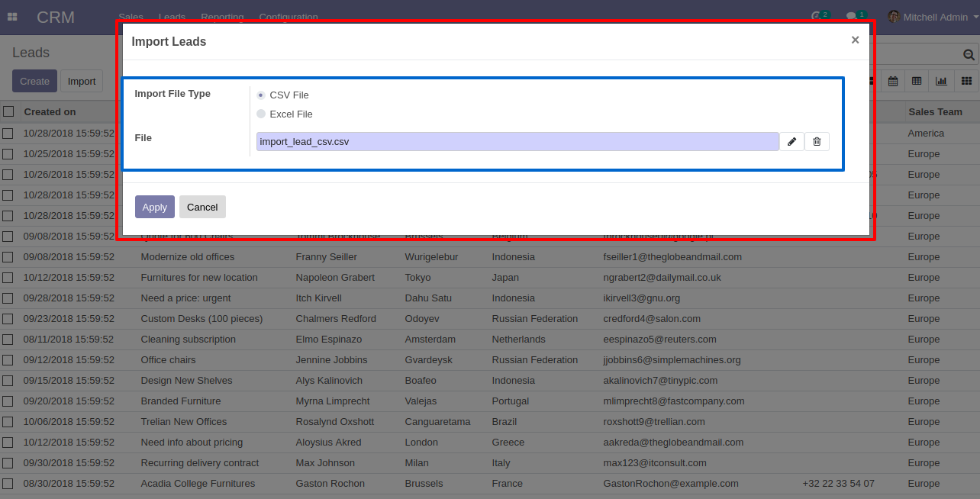Switch to kanban grid view icon
Viewport: 980px width, 499px height.
[966, 81]
